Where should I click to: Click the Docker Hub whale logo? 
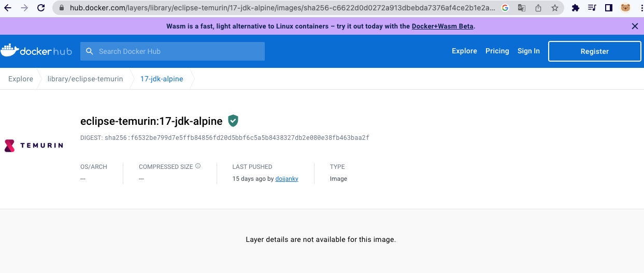click(36, 51)
